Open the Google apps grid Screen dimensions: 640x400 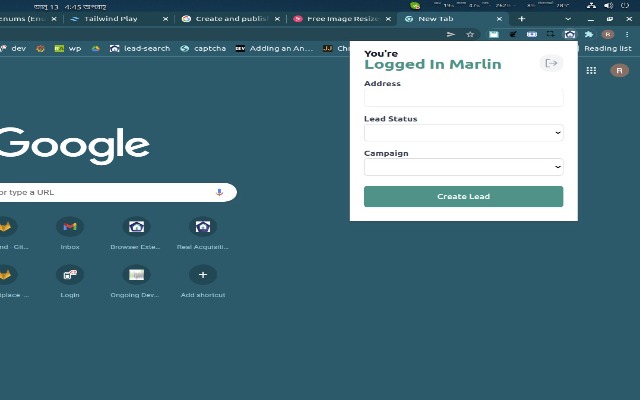pos(591,70)
